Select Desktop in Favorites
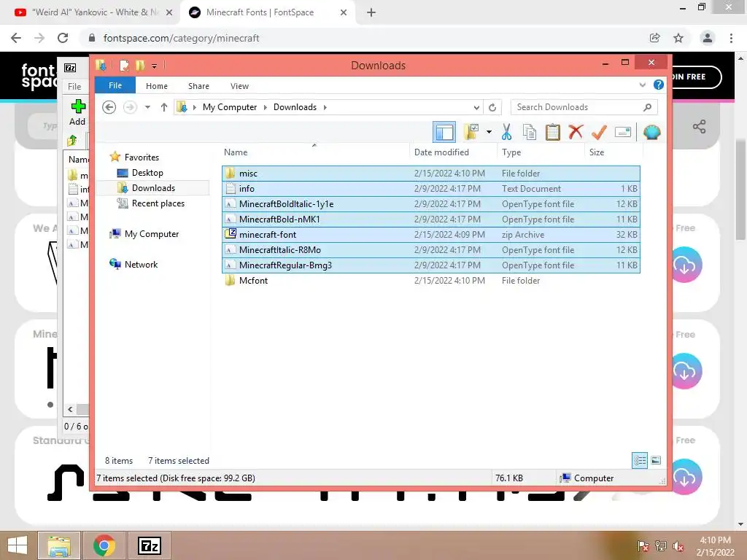 point(147,173)
